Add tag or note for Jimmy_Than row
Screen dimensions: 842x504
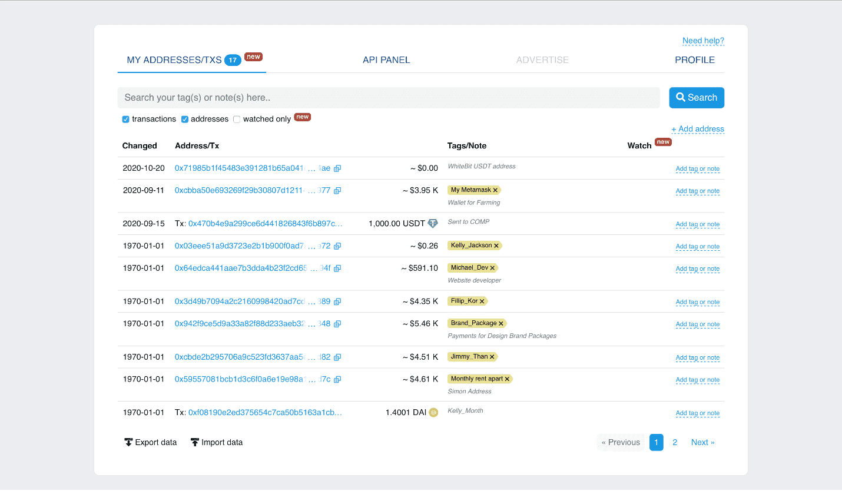pos(698,358)
